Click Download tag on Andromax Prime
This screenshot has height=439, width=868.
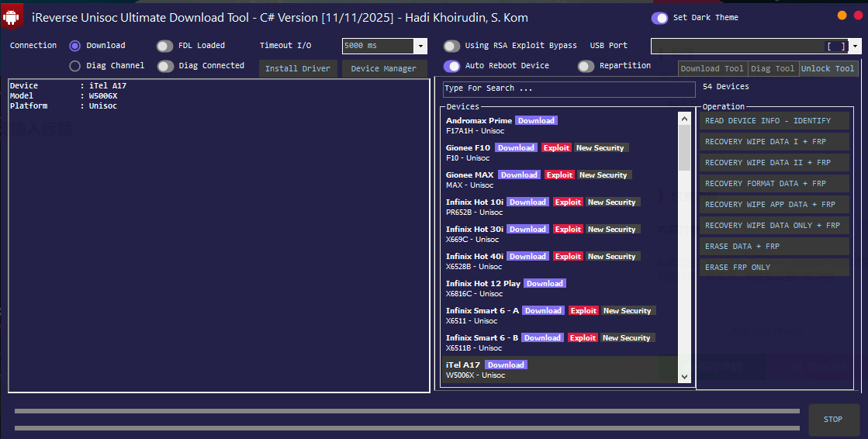537,121
